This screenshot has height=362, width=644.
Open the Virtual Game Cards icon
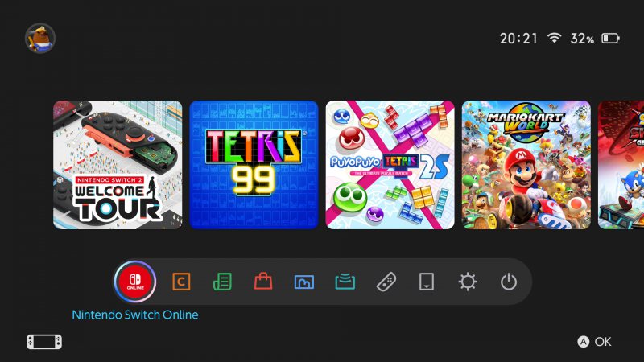tap(427, 282)
